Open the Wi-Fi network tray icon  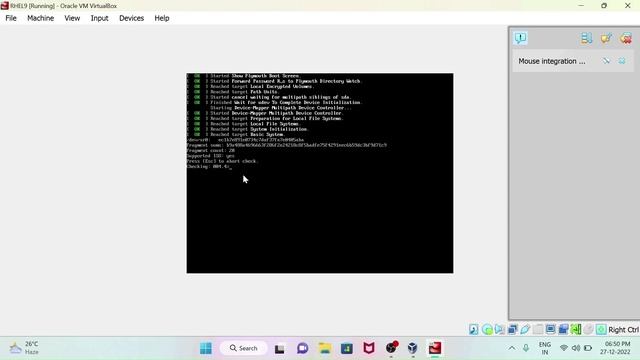[x=564, y=348]
